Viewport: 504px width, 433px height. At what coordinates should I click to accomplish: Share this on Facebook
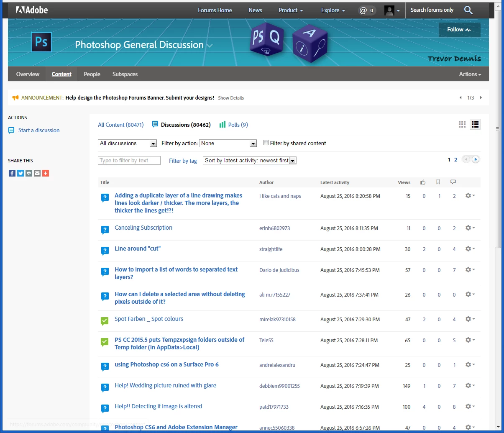click(12, 173)
